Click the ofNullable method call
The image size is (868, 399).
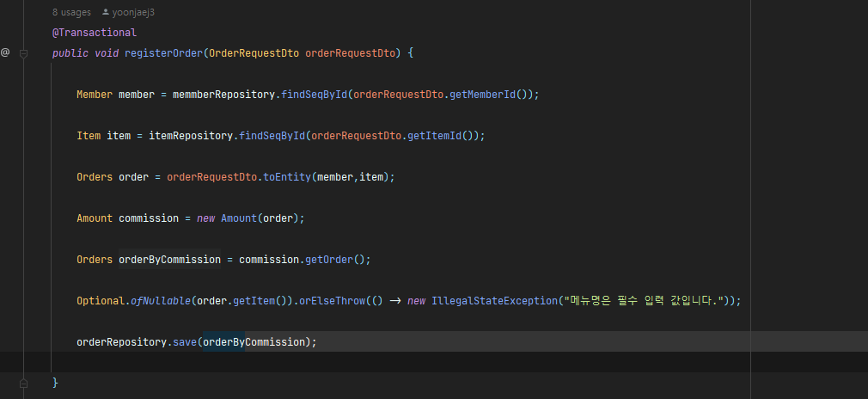click(161, 301)
